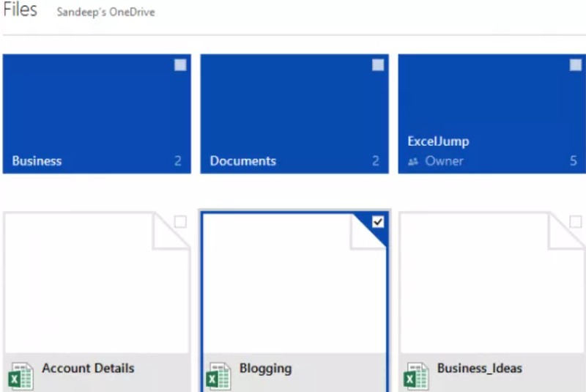586x392 pixels.
Task: Click the Owner label on ExcelJump
Action: [444, 161]
